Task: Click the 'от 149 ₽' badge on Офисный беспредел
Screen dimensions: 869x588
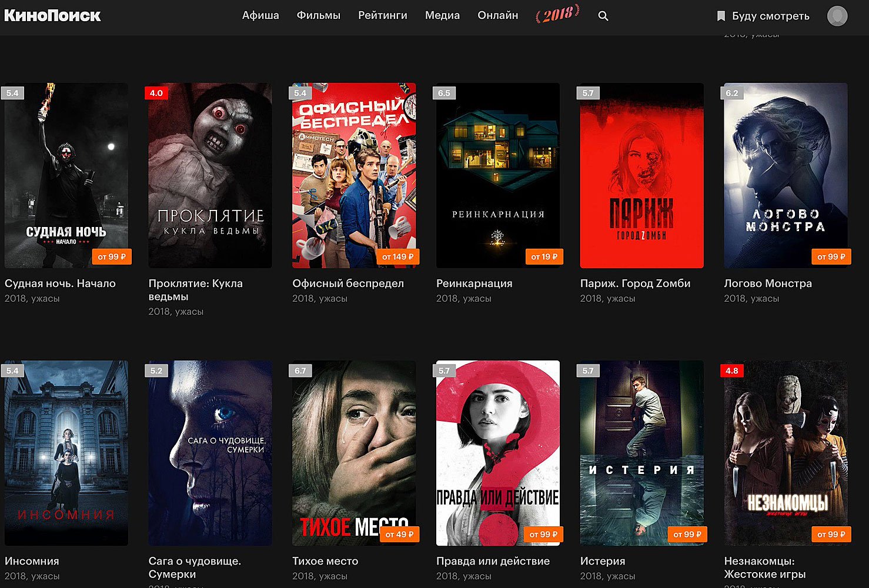Action: coord(397,257)
